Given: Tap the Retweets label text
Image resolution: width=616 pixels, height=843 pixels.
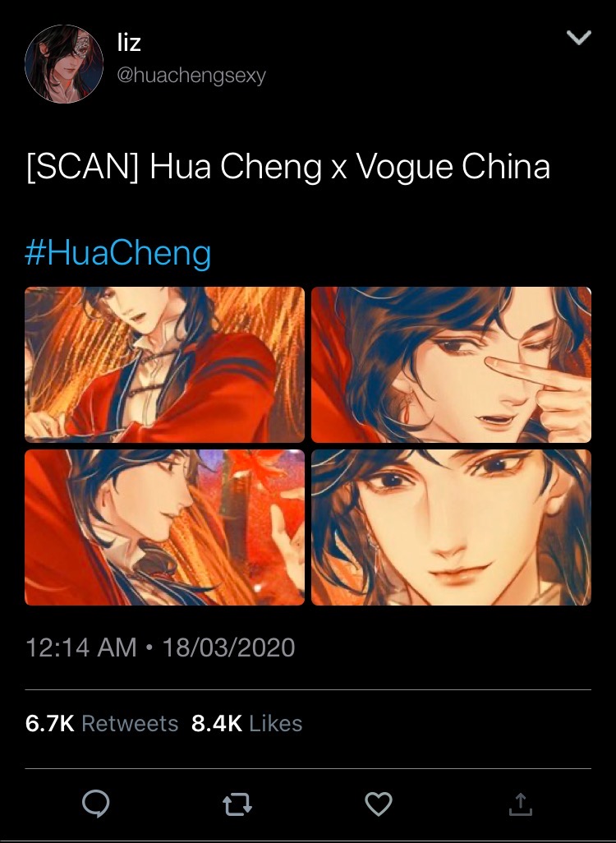Looking at the screenshot, I should pyautogui.click(x=130, y=723).
